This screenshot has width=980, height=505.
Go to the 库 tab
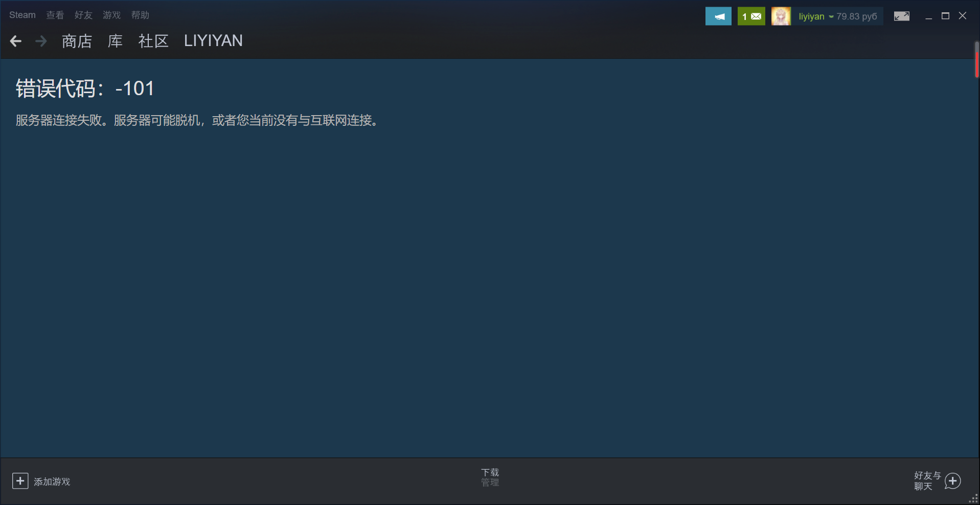[115, 41]
